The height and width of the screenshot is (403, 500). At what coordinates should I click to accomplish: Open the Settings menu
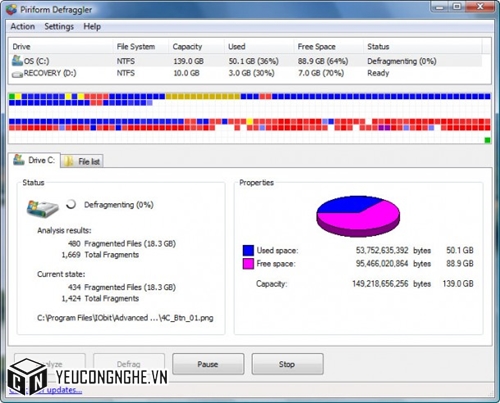59,26
